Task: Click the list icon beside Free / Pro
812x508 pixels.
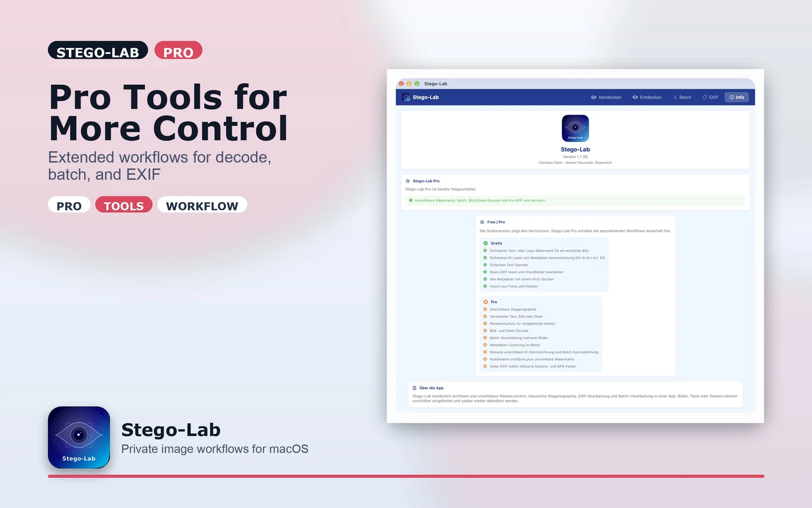Action: click(x=482, y=222)
